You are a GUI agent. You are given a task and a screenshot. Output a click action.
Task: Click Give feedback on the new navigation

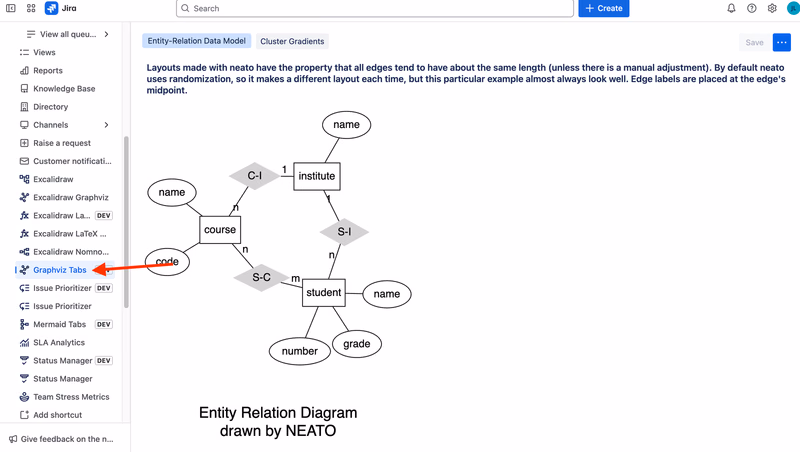61,439
